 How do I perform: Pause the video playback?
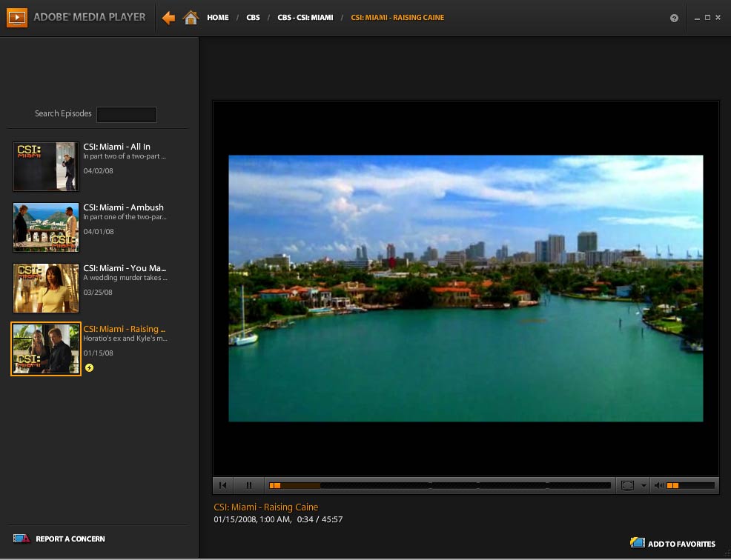tap(249, 485)
